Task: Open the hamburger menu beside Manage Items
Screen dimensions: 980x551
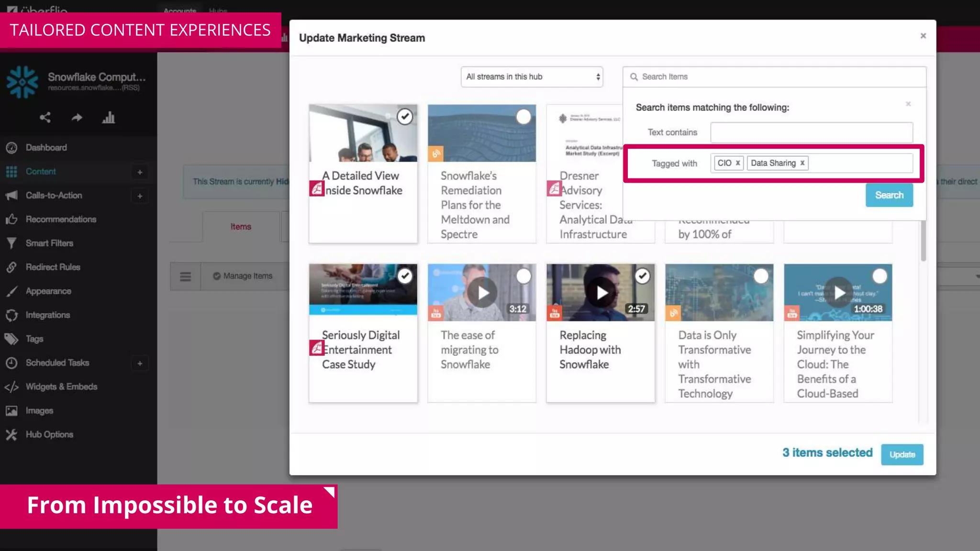Action: coord(185,276)
